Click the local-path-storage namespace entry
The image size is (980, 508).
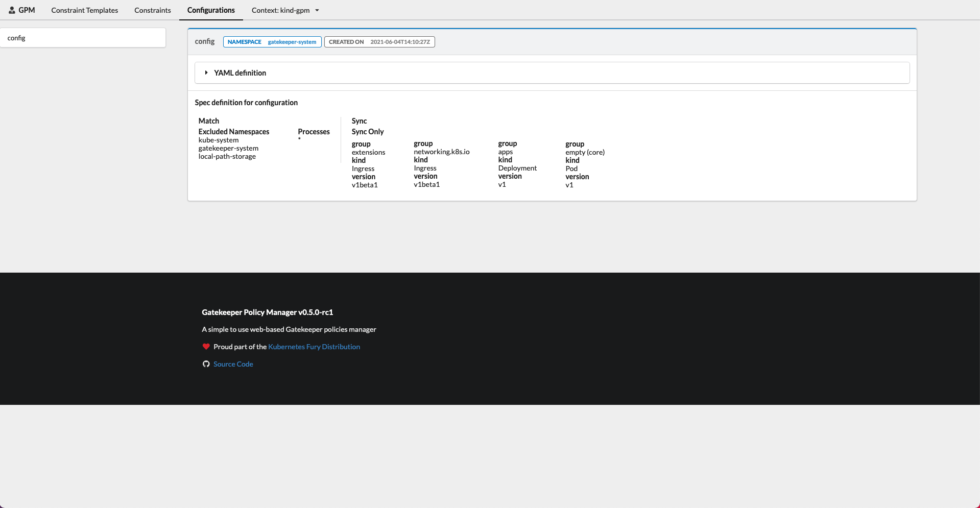click(227, 156)
